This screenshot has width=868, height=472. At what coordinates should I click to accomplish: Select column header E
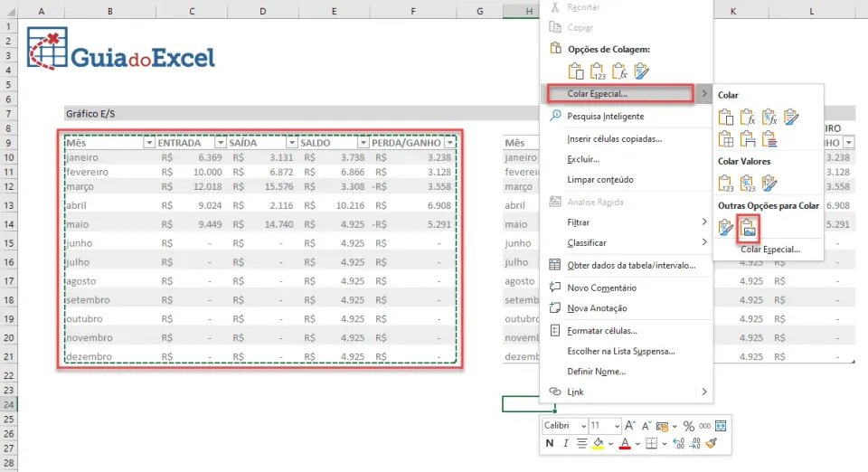(x=334, y=11)
